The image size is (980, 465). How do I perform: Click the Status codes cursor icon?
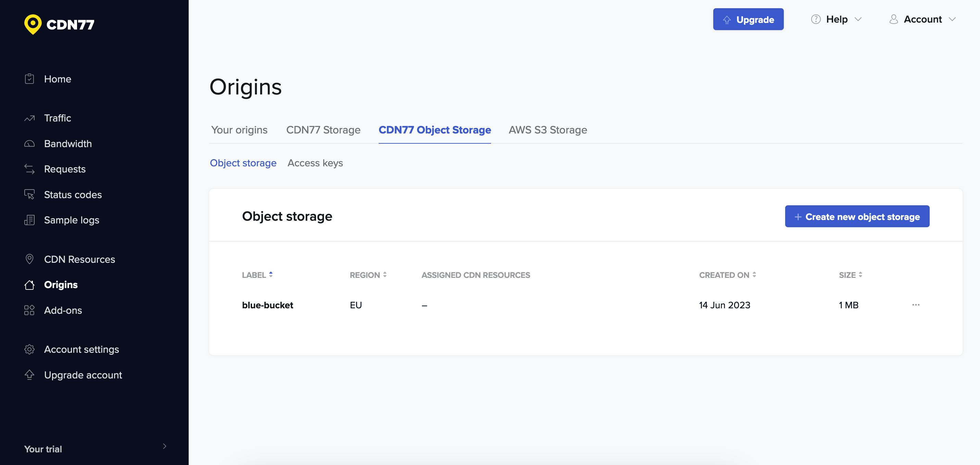pyautogui.click(x=29, y=195)
